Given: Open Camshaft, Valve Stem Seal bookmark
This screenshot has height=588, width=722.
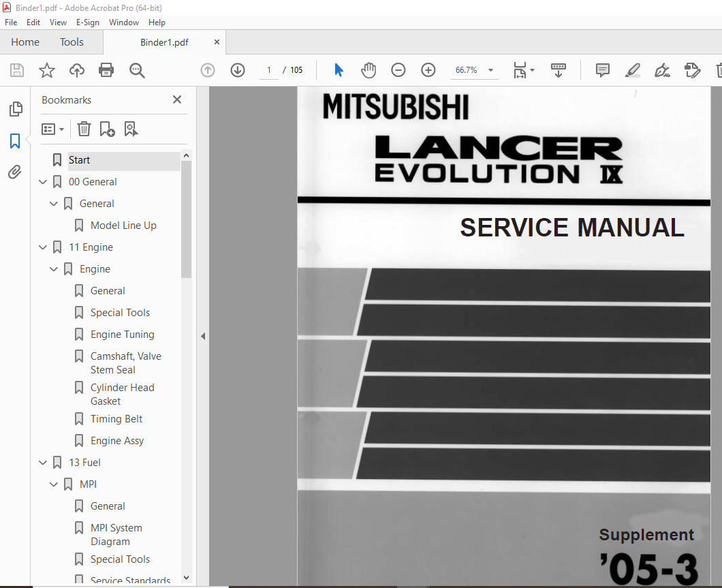Looking at the screenshot, I should [126, 363].
